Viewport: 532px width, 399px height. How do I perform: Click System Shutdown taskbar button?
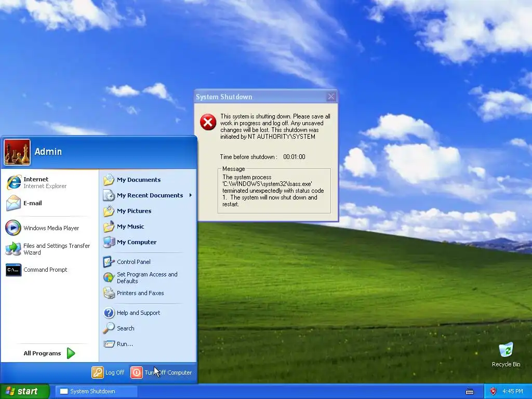(x=96, y=391)
